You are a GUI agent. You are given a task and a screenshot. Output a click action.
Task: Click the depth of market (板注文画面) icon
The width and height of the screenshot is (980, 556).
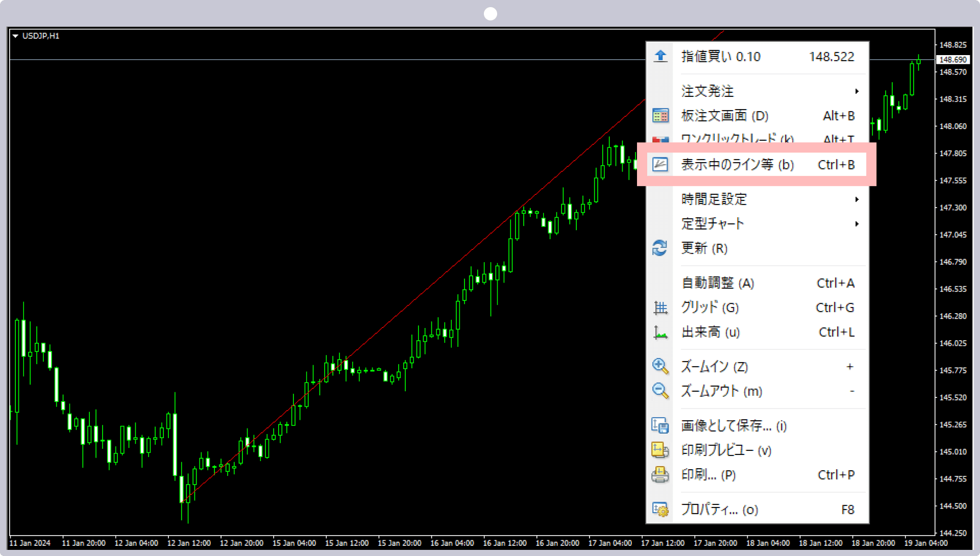660,116
